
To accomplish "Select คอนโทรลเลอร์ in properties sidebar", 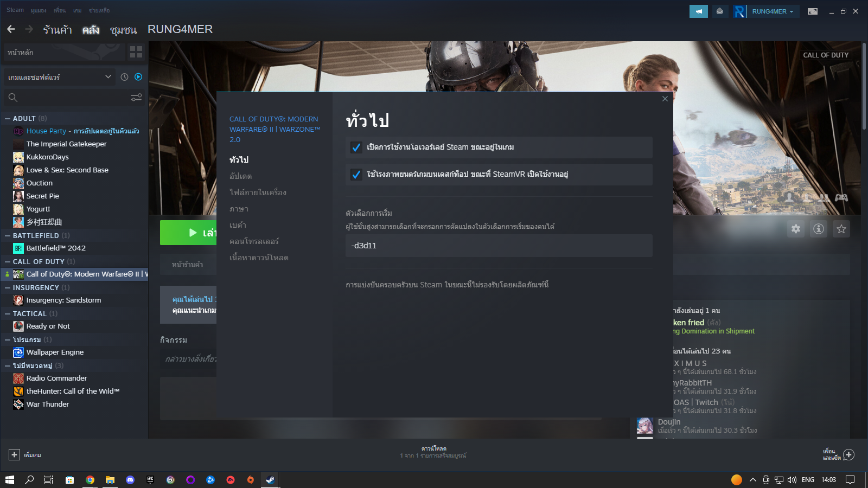I will (x=254, y=241).
